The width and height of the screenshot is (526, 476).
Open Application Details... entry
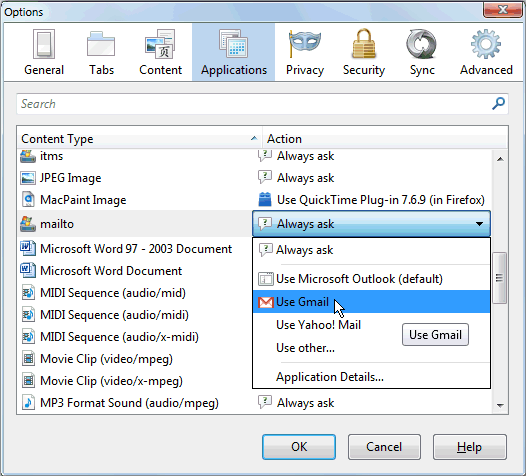tap(371, 377)
